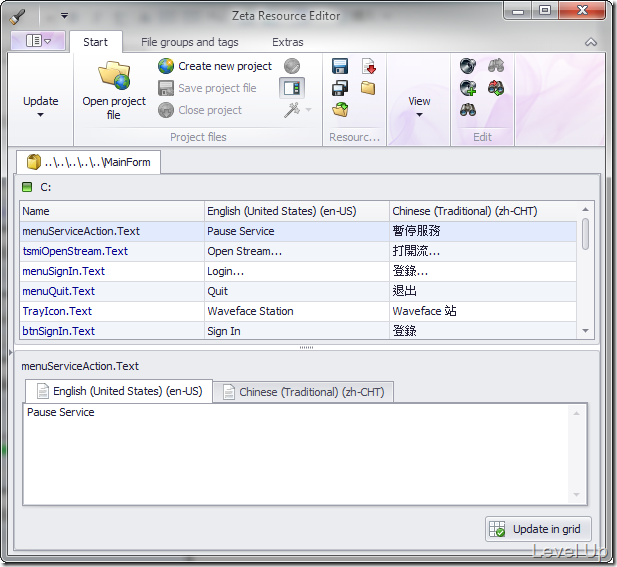The height and width of the screenshot is (567, 617).
Task: Click the 打開流... Chinese cell
Action: pos(483,251)
